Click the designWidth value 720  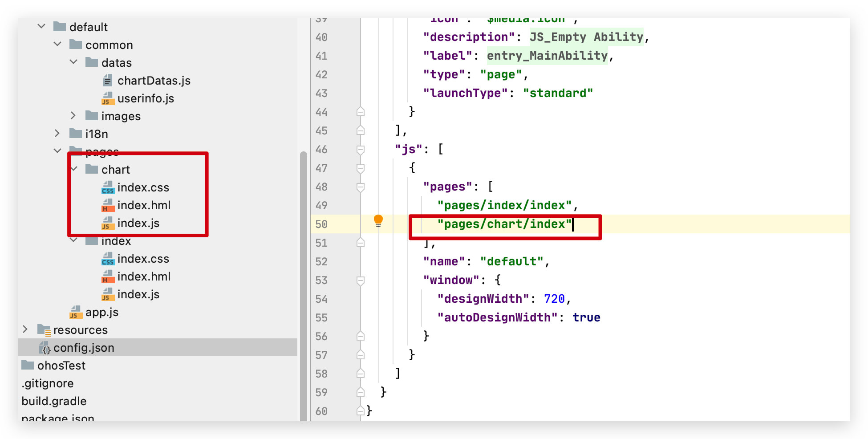(x=554, y=298)
